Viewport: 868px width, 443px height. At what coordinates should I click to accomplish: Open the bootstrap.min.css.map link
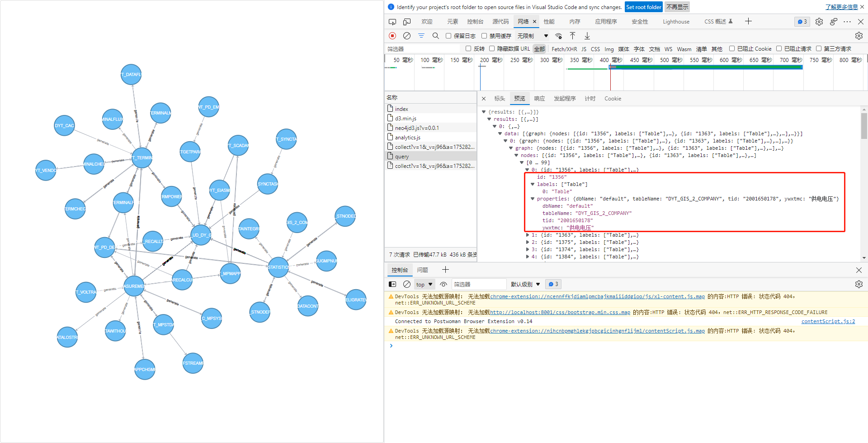click(560, 312)
